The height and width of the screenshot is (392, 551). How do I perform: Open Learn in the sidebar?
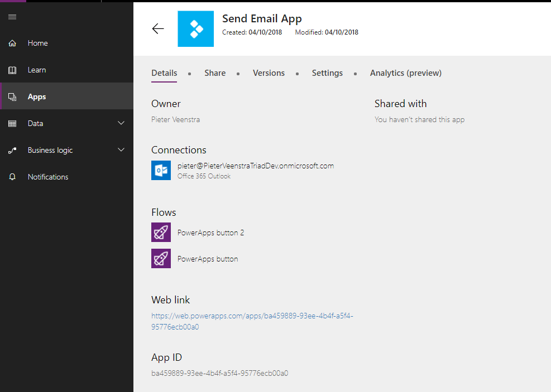[x=67, y=70]
